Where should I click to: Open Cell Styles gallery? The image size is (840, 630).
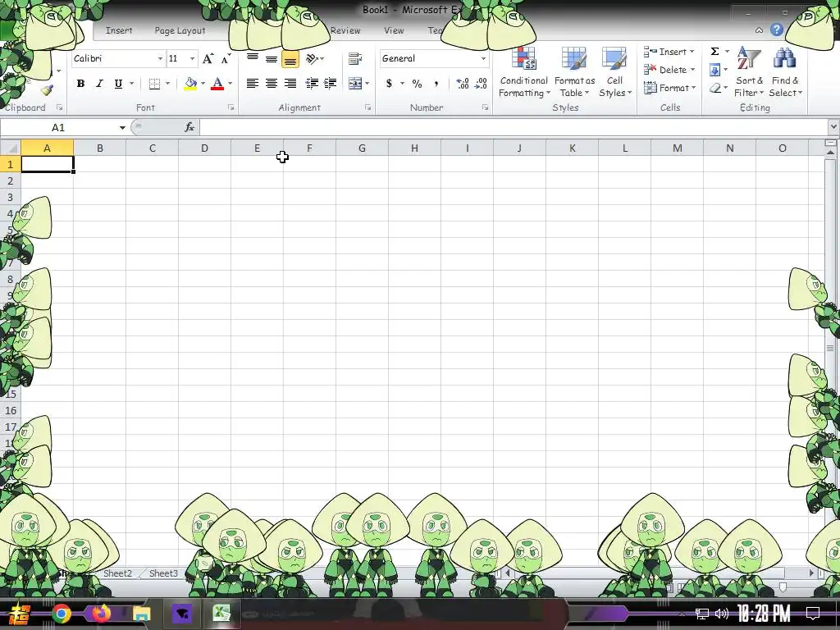[615, 73]
